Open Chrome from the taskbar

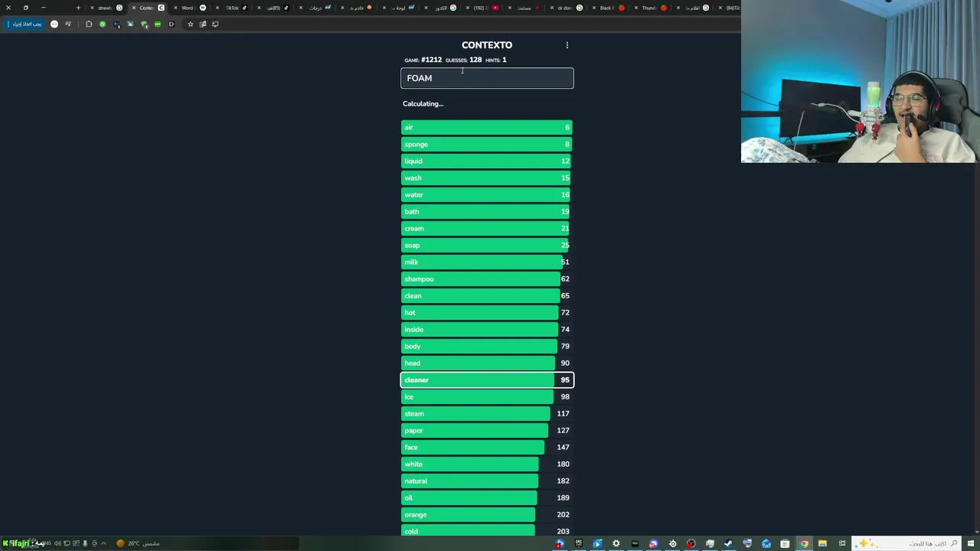pyautogui.click(x=804, y=543)
